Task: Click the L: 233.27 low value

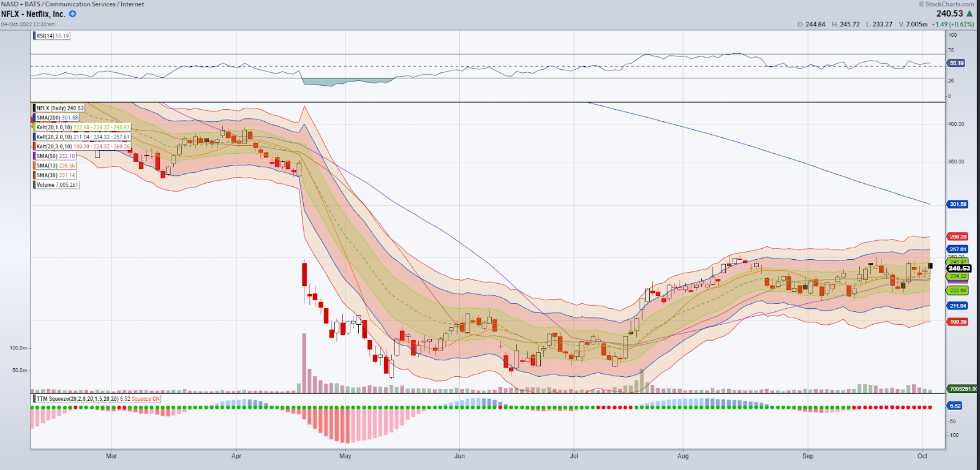Action: coord(879,25)
